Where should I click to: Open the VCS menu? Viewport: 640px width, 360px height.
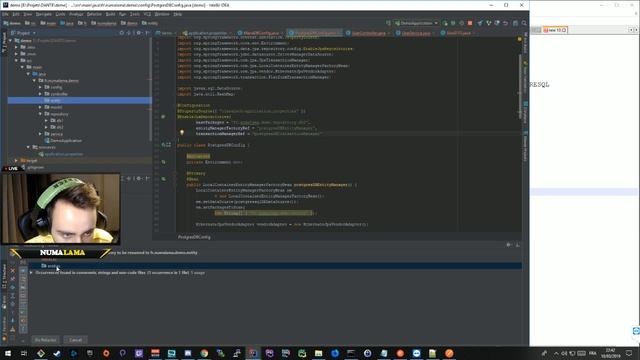[x=147, y=14]
